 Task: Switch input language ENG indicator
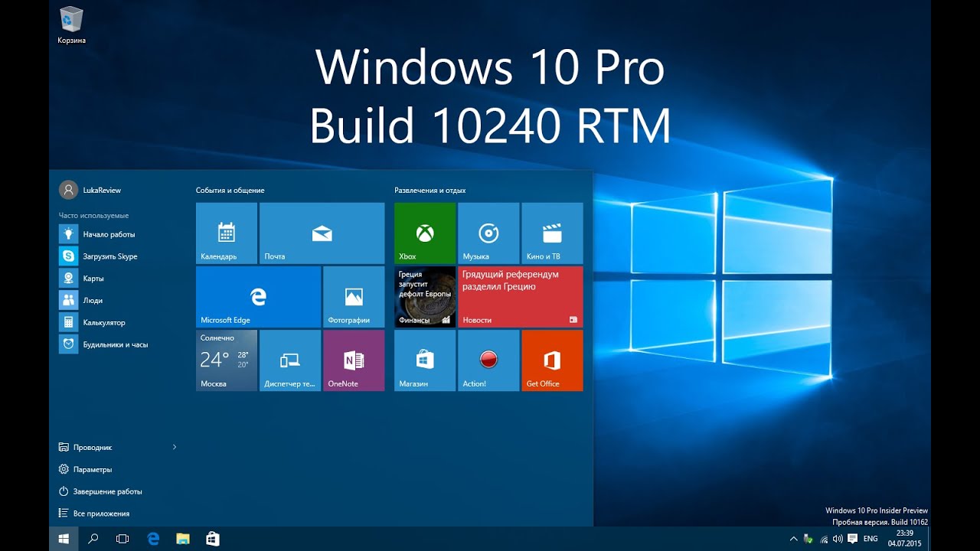[871, 539]
